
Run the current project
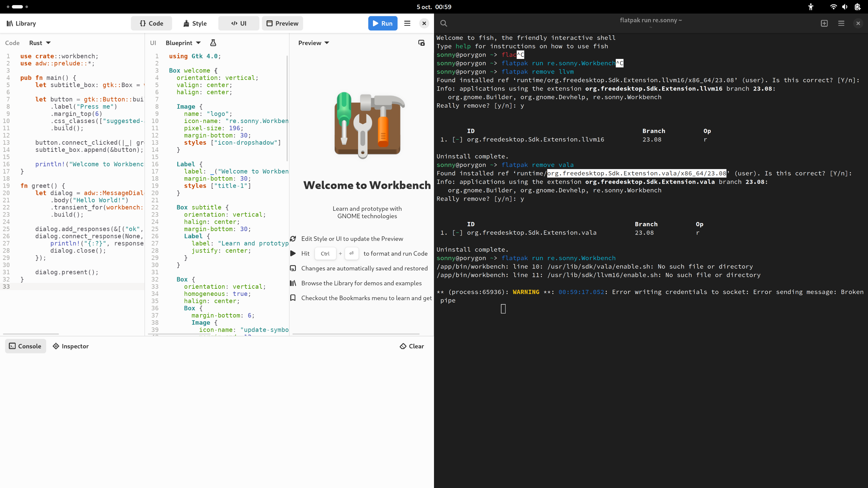coord(382,23)
